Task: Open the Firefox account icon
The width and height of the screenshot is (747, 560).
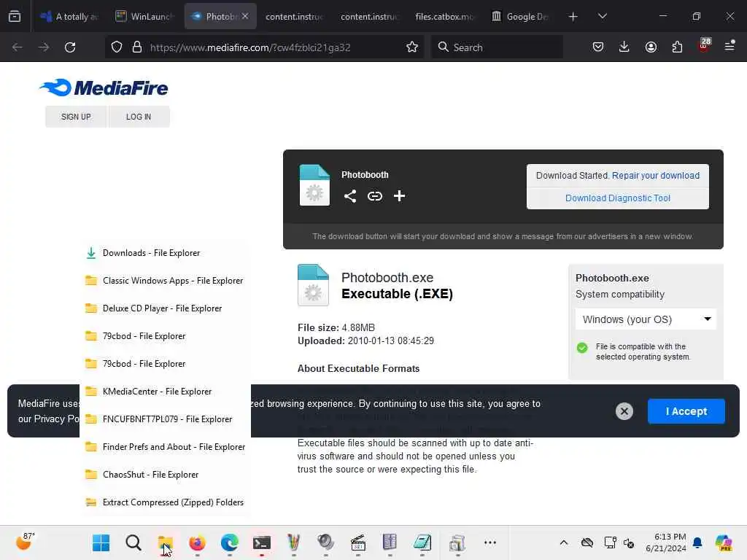Action: coord(651,47)
